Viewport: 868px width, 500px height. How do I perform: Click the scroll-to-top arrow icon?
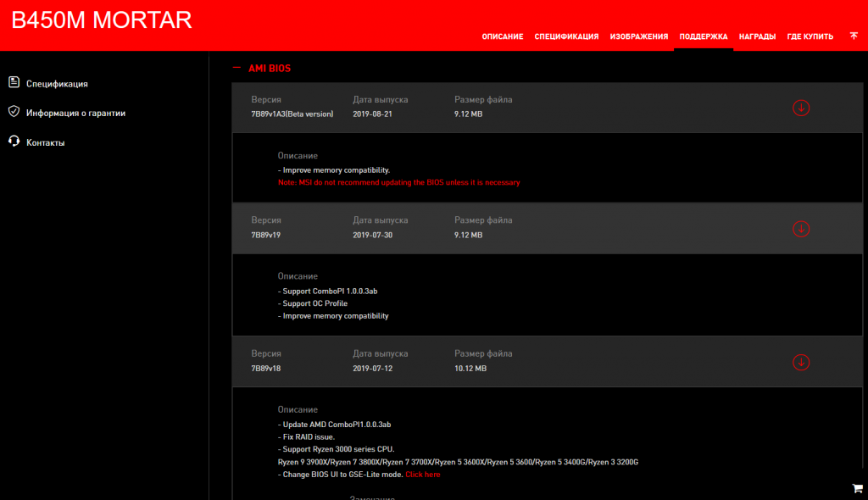pos(854,36)
